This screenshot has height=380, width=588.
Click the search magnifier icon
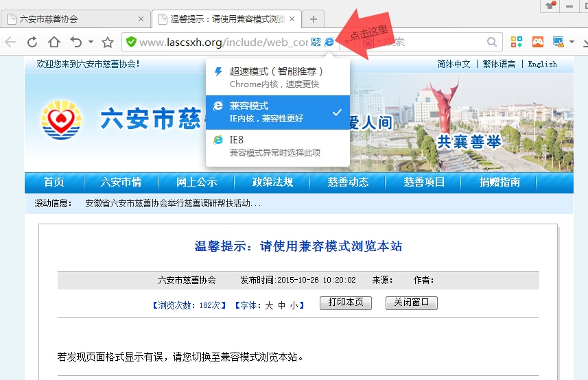click(x=492, y=43)
